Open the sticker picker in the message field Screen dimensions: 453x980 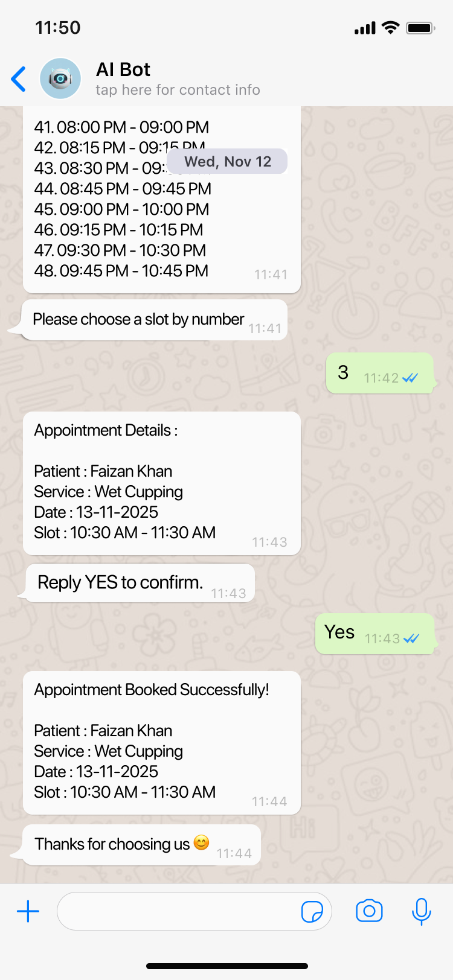click(313, 911)
